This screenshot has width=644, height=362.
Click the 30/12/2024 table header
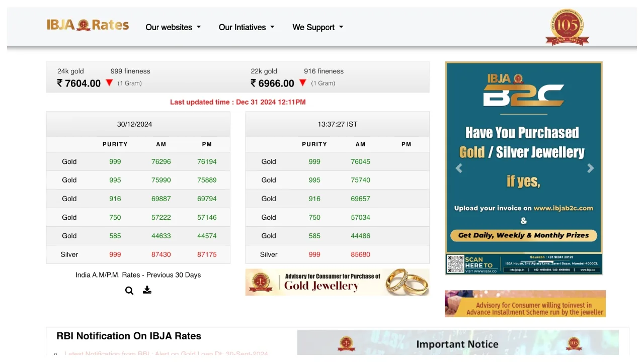(134, 124)
